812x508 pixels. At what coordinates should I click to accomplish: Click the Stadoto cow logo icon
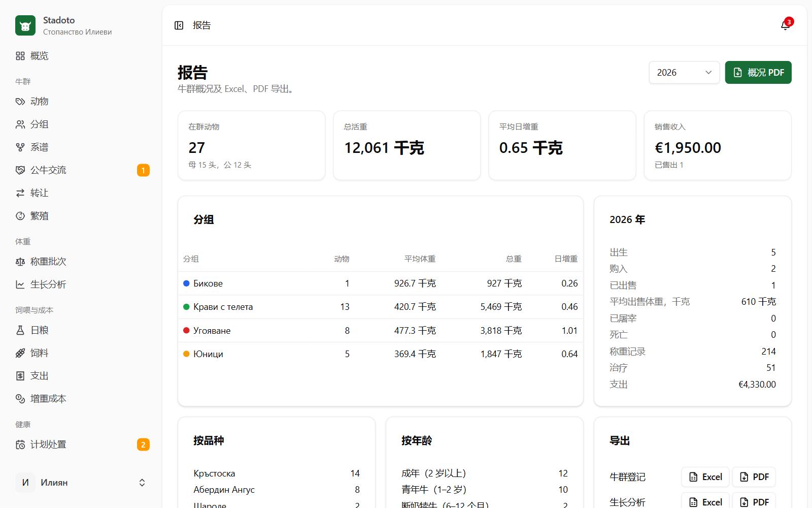tap(25, 25)
